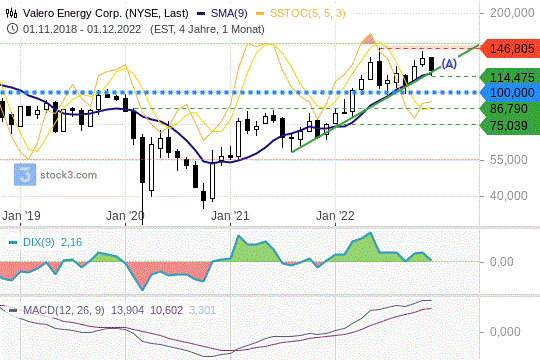Image resolution: width=540 pixels, height=360 pixels.
Task: Click the 40,000 axis label
Action: point(509,196)
